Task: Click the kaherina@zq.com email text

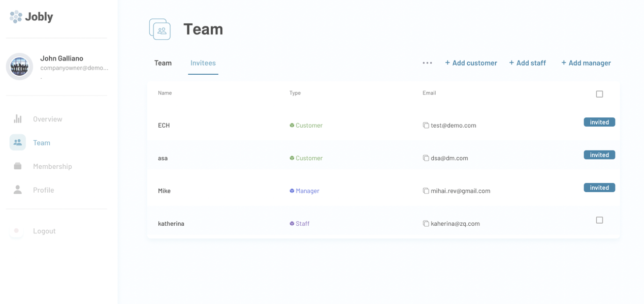Action: tap(455, 224)
